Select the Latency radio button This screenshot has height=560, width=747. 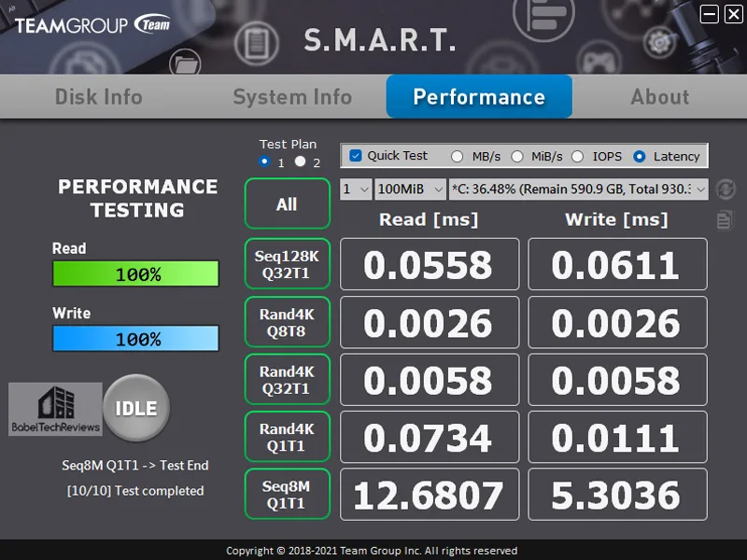(640, 156)
